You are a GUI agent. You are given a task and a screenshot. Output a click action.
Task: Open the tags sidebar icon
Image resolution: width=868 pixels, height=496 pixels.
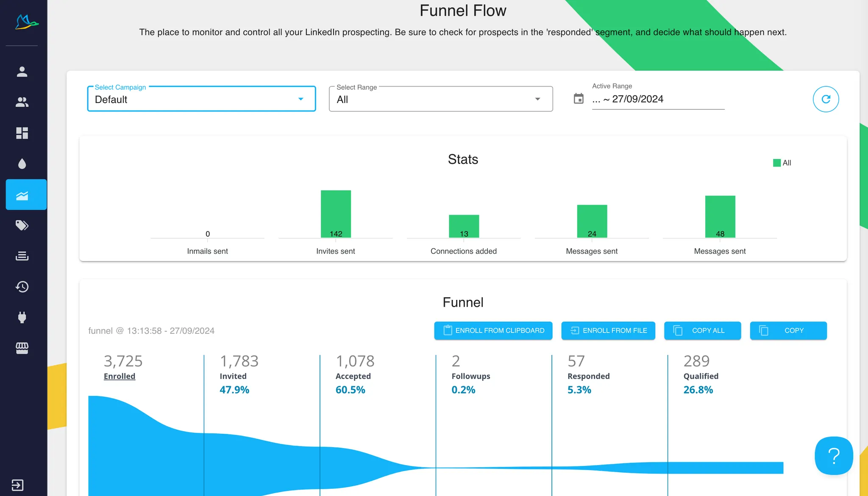point(22,225)
